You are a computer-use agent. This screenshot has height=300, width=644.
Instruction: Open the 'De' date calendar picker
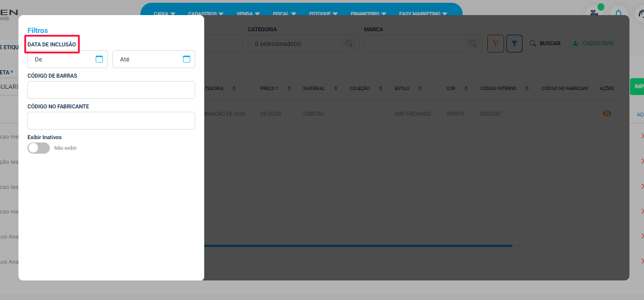[99, 59]
